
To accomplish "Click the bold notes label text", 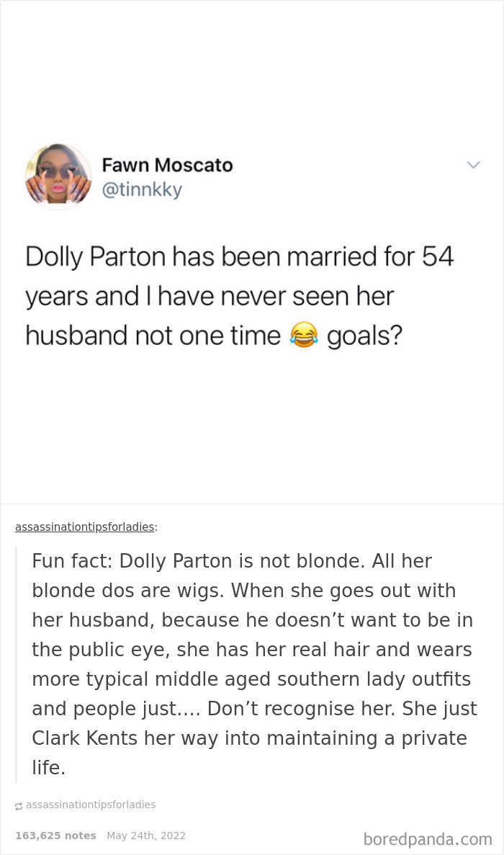I will tap(55, 836).
